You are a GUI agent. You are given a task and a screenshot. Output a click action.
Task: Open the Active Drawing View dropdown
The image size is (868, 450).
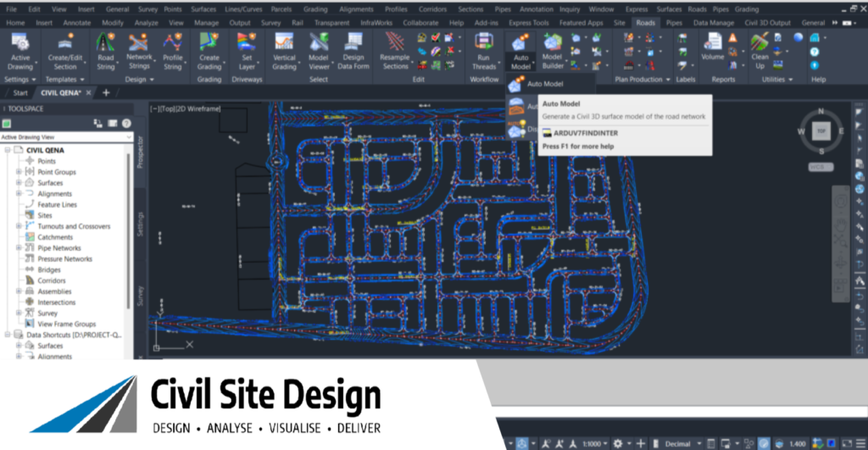pyautogui.click(x=66, y=136)
